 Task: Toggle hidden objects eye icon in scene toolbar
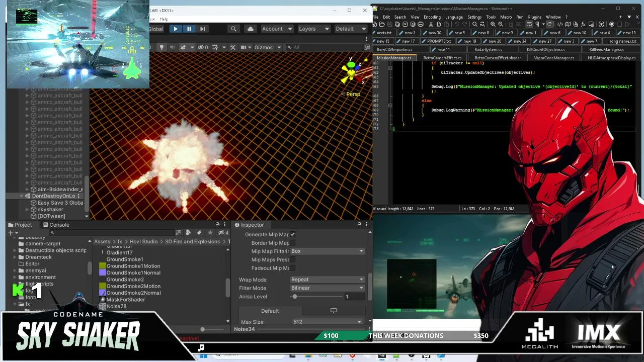point(202,47)
